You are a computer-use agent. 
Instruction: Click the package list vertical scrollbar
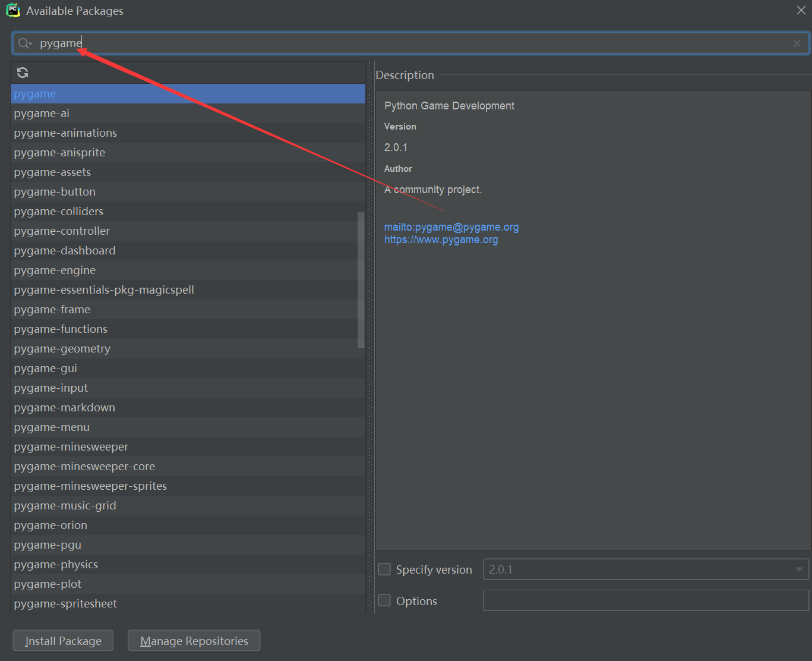361,279
